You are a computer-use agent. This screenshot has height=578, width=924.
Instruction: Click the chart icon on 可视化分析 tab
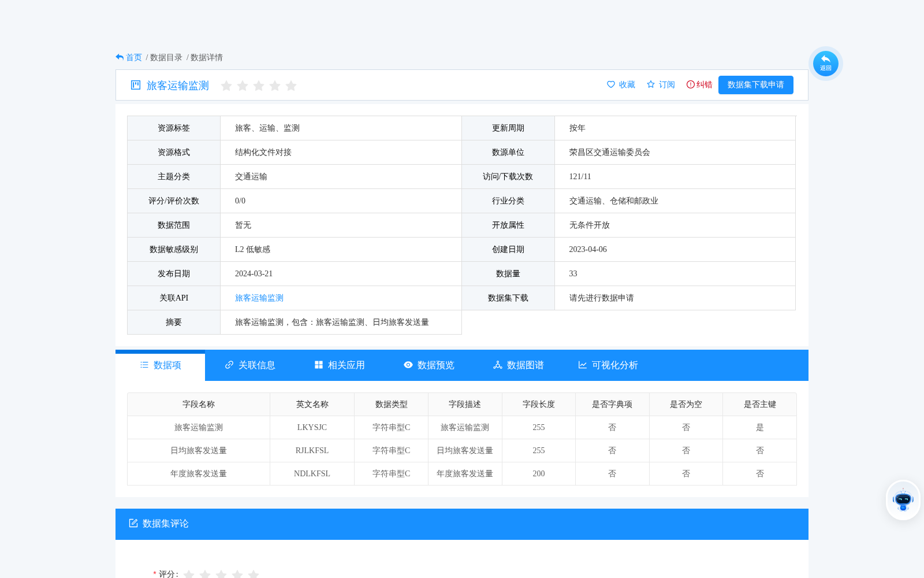tap(583, 365)
